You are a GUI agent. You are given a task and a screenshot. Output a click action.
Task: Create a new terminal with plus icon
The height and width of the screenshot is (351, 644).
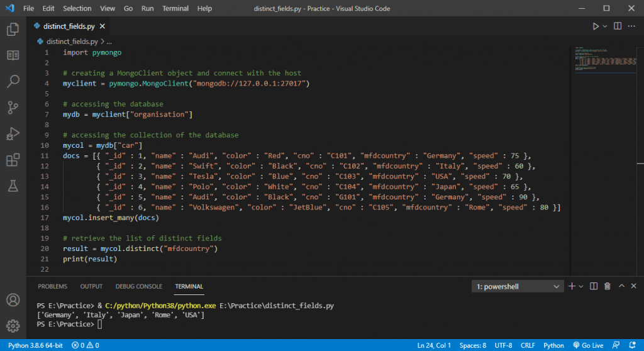point(572,286)
